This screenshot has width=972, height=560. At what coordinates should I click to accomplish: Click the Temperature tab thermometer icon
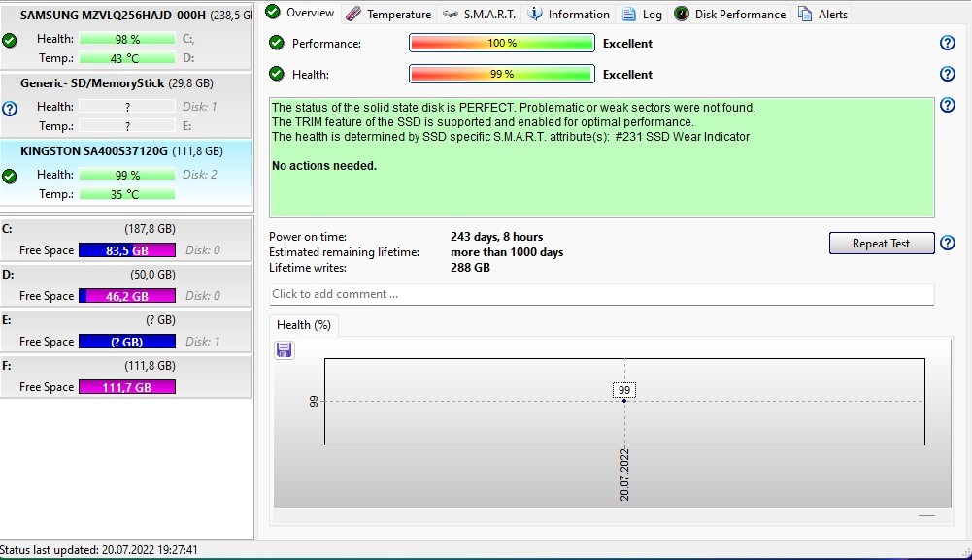(353, 14)
